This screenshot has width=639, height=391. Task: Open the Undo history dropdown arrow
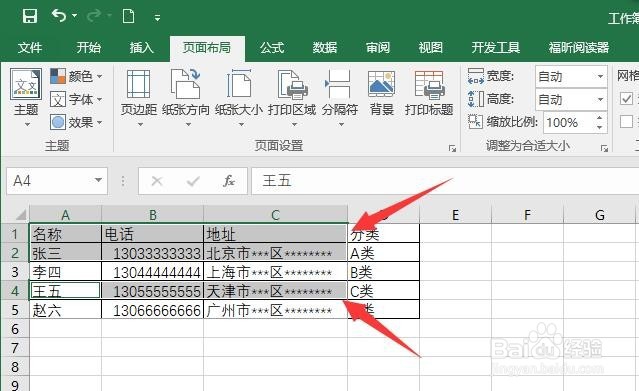[75, 16]
